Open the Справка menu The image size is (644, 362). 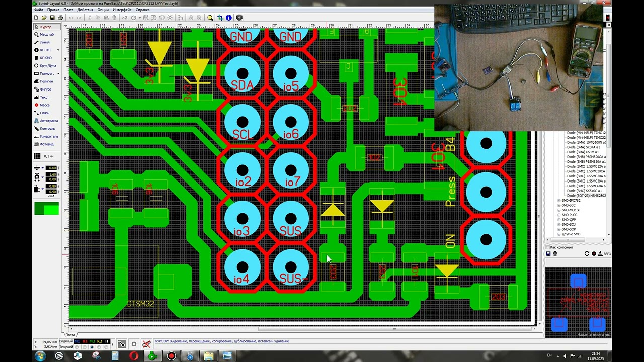(143, 10)
